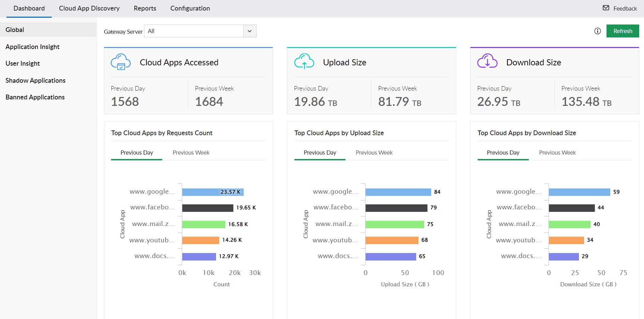Open Banned Applications from the sidebar
The image size is (644, 319).
click(x=35, y=97)
